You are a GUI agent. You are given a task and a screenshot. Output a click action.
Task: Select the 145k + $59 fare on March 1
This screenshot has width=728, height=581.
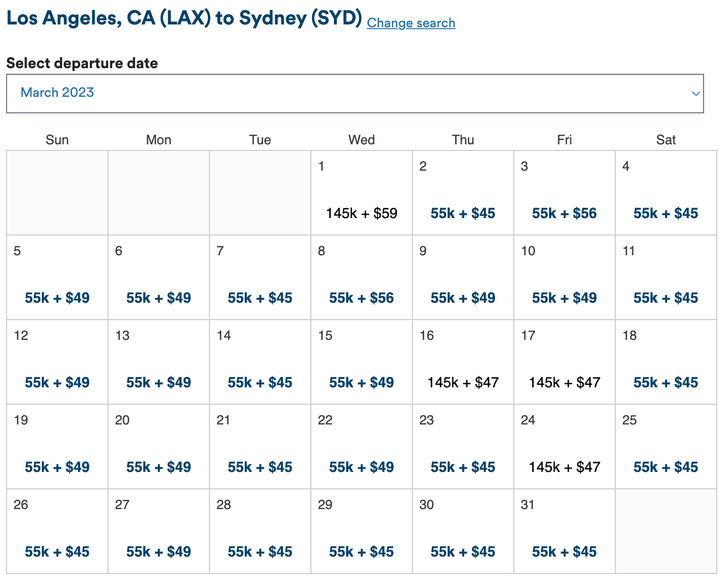pos(361,213)
